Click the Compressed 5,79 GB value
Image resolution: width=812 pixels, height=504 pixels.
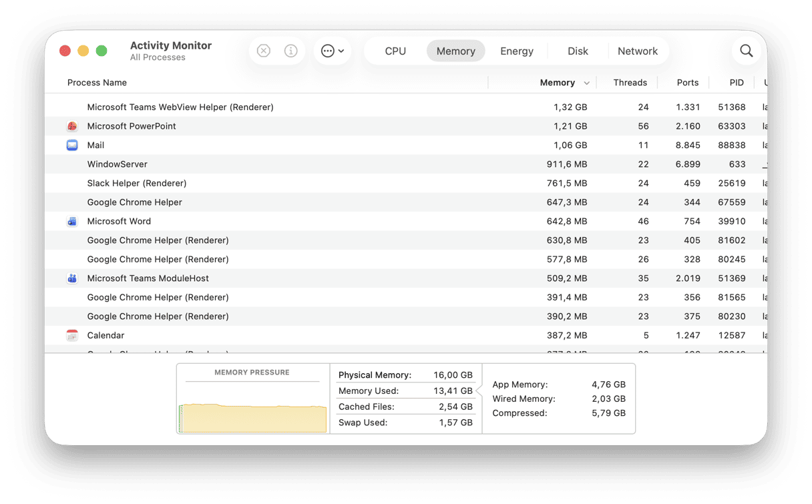[609, 413]
